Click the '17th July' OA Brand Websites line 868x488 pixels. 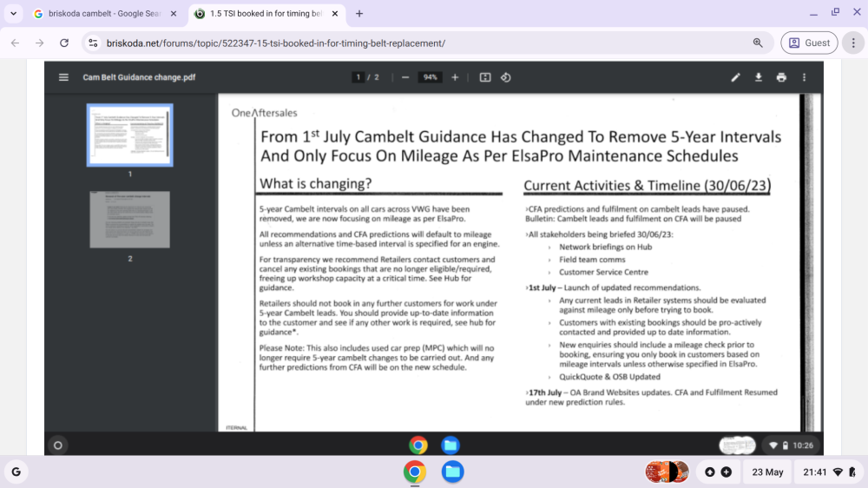[x=652, y=397]
